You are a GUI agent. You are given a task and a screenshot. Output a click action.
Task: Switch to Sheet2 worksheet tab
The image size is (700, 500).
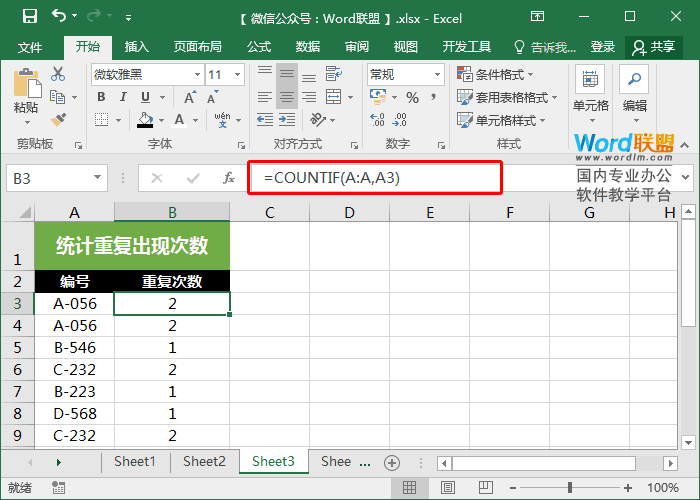[x=204, y=461]
